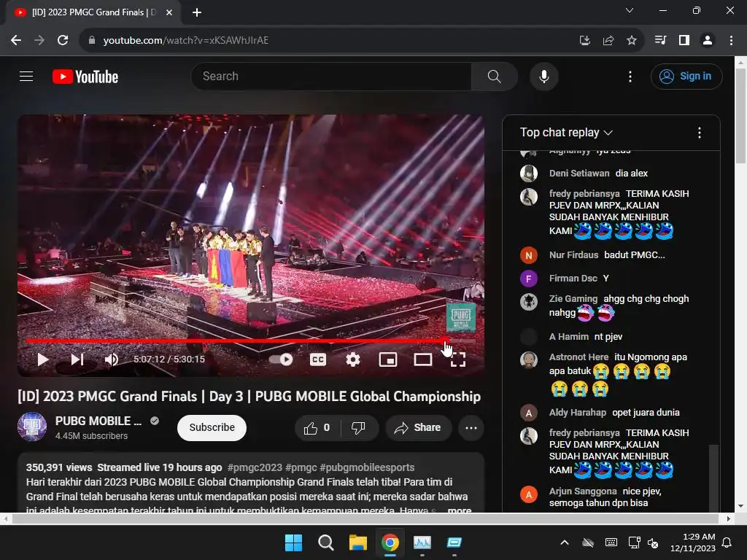Image resolution: width=747 pixels, height=560 pixels.
Task: Click the PUBG MOBILE watermark in the video
Action: click(x=461, y=317)
